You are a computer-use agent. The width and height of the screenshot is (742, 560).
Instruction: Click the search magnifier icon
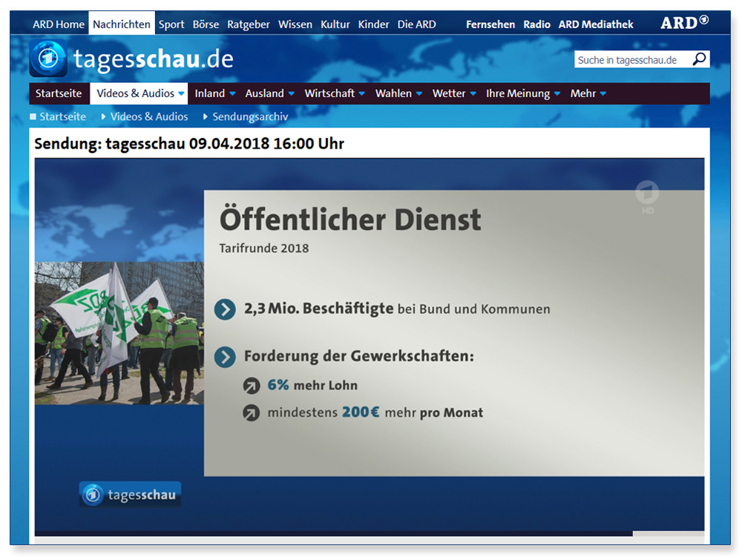(x=699, y=59)
